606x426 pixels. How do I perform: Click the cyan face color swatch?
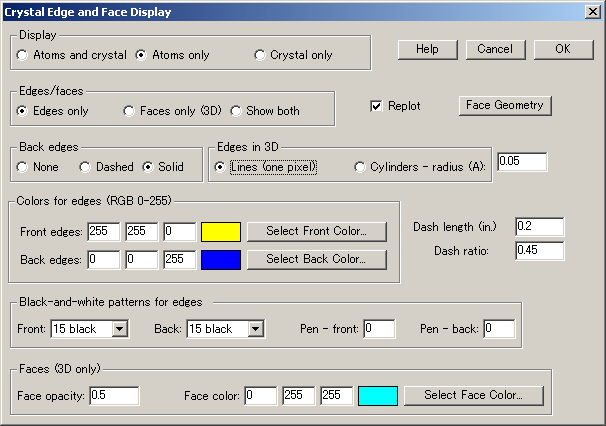click(378, 395)
